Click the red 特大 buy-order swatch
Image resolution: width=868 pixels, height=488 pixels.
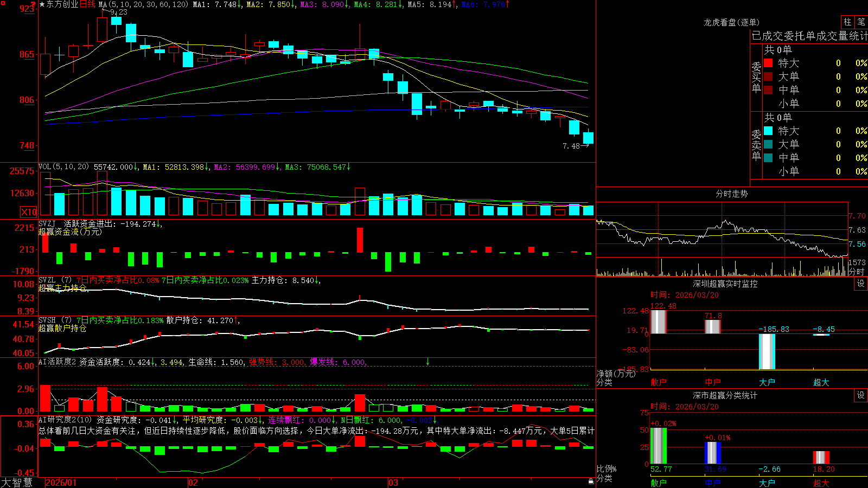coord(768,63)
